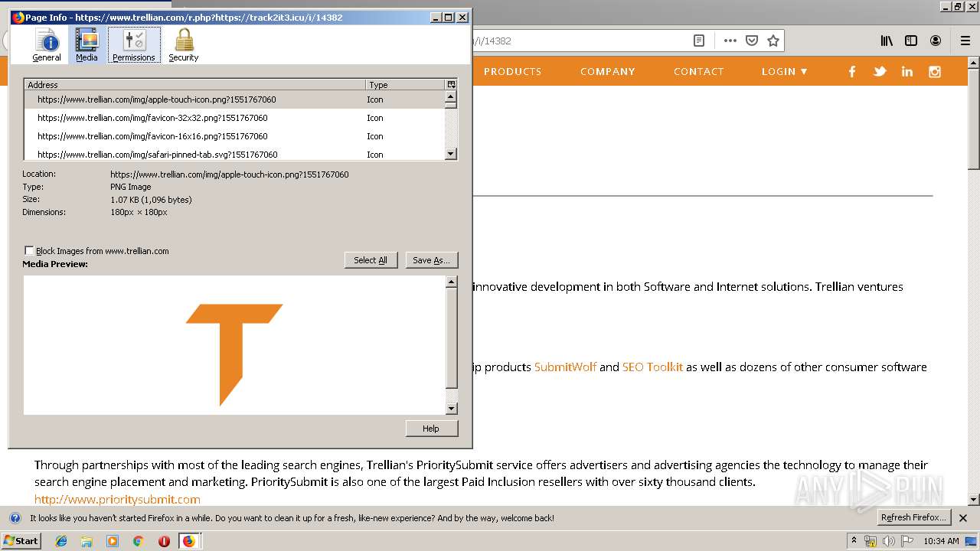Click web page scrollbar down arrow in Firefox
Image resolution: width=980 pixels, height=551 pixels.
[973, 500]
